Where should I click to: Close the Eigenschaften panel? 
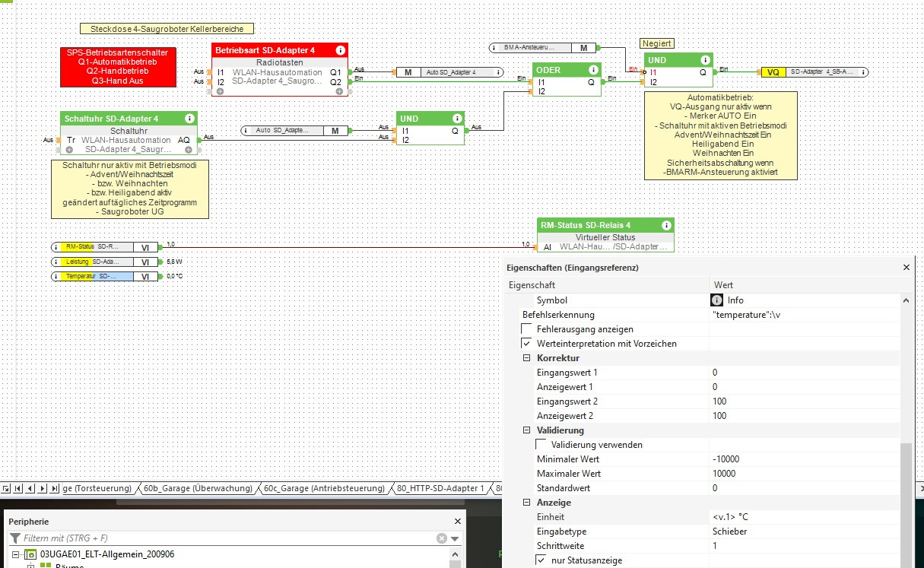[x=906, y=268]
